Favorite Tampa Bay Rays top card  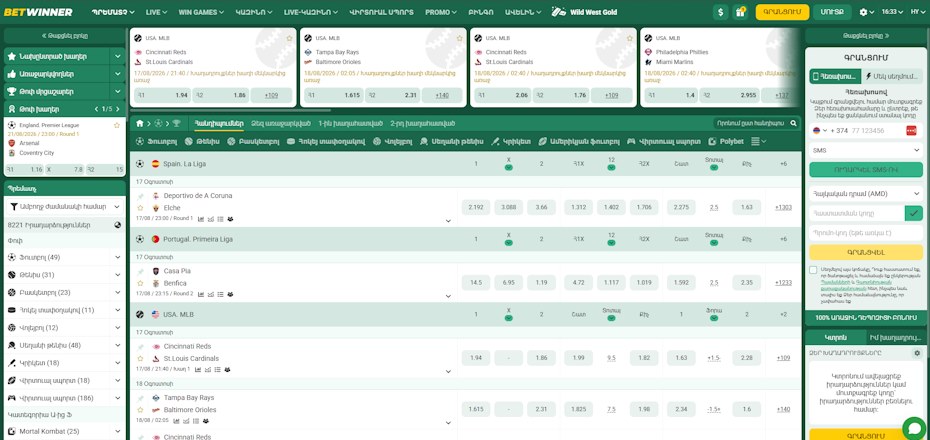click(x=460, y=38)
